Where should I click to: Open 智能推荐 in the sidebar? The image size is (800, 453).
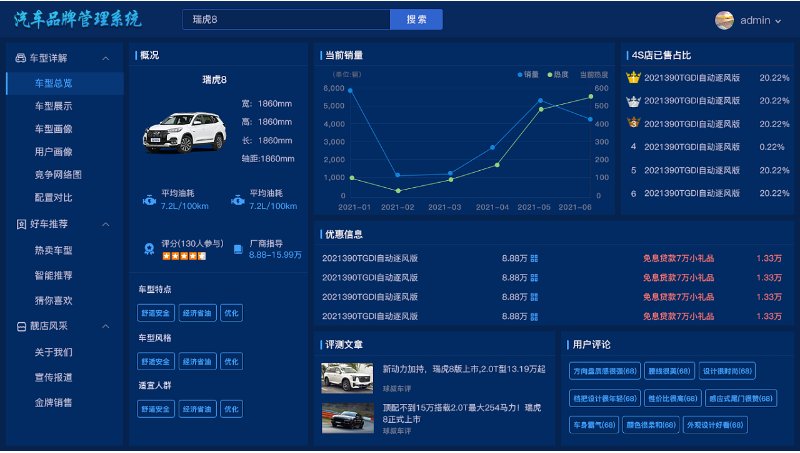54,276
